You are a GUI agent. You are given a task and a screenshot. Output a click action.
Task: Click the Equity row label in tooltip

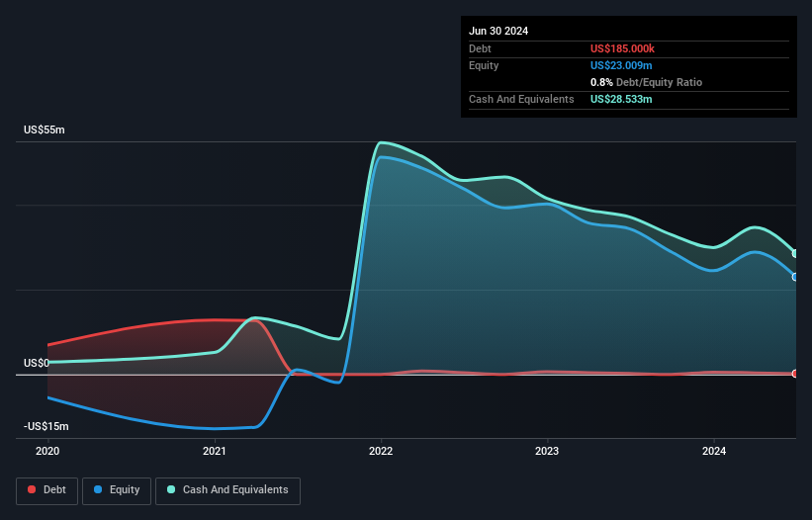click(x=484, y=65)
